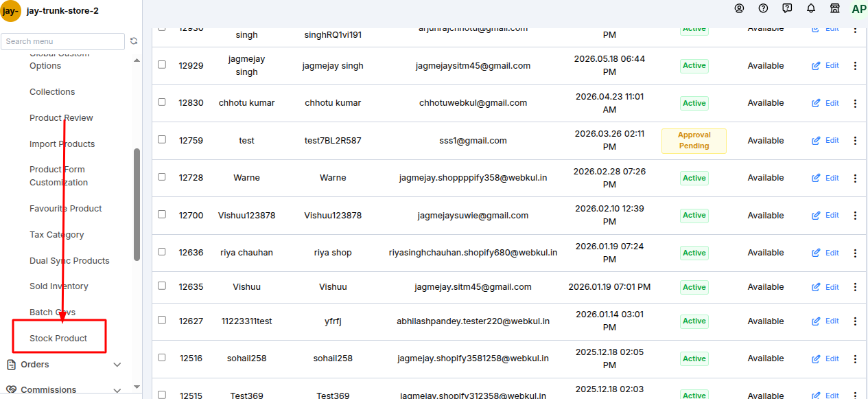Go to Sold Inventory

(x=58, y=286)
